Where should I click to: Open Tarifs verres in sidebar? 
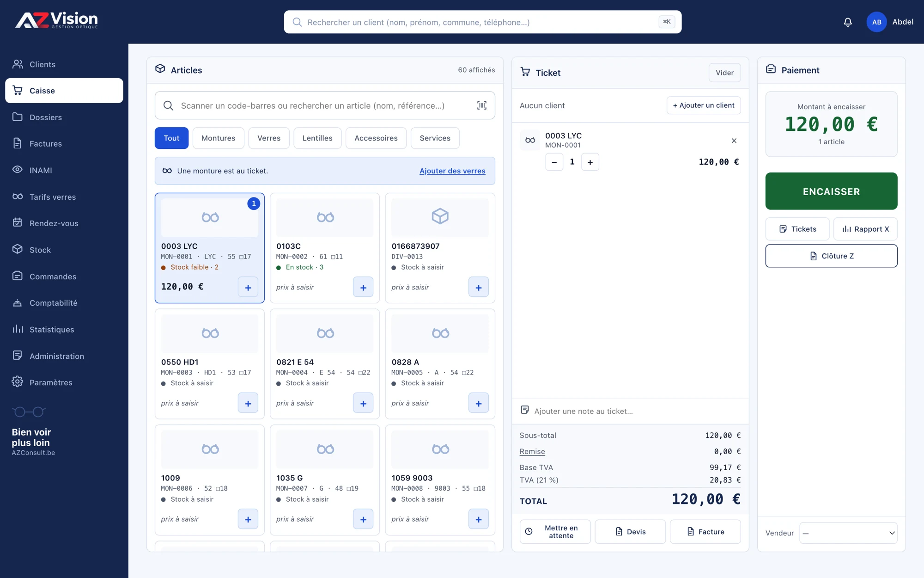coord(64,197)
